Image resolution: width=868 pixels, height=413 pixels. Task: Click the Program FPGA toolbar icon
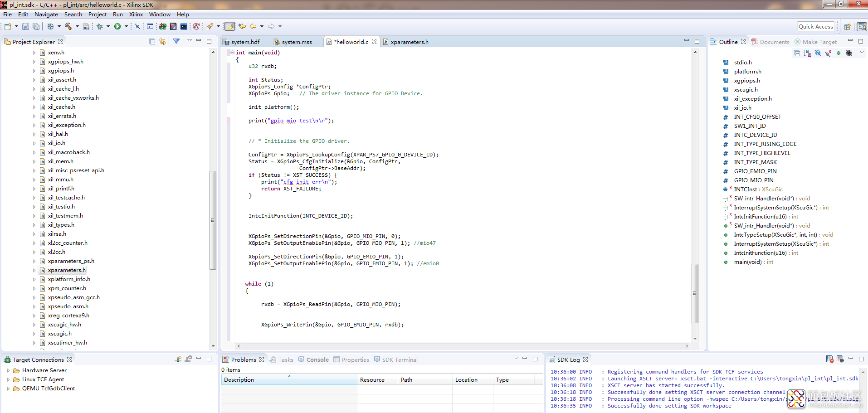162,27
